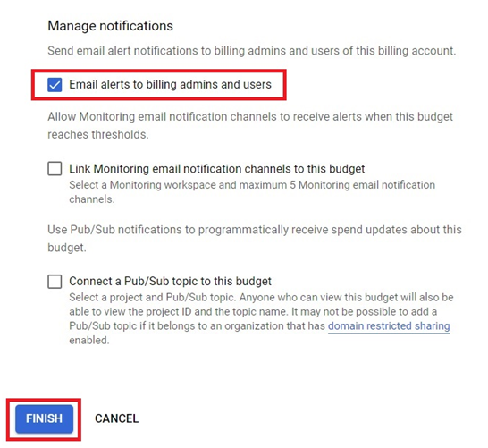Click the 'Email alerts to billing admins and users' label
Viewport: 488px width, 448px height.
coord(170,84)
